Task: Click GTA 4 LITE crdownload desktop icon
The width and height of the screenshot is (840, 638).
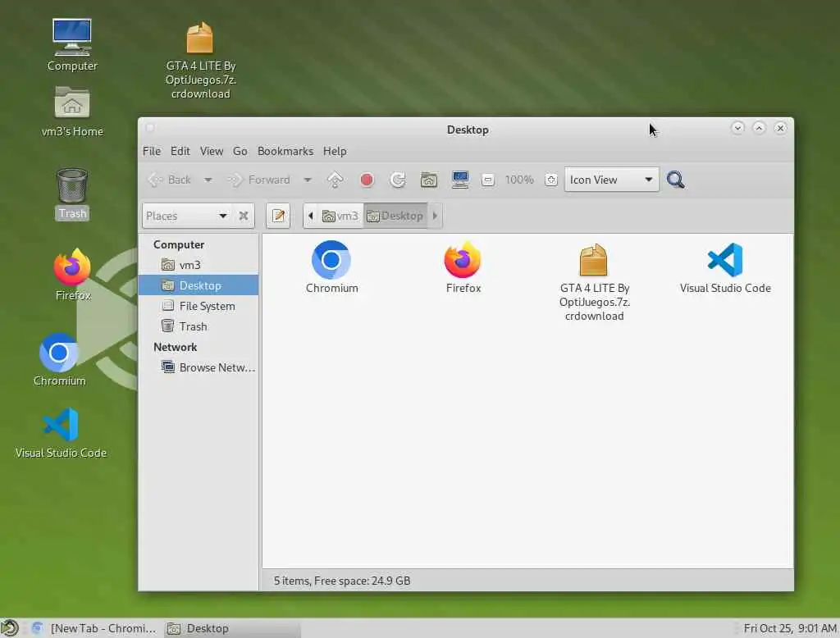Action: coord(200,61)
